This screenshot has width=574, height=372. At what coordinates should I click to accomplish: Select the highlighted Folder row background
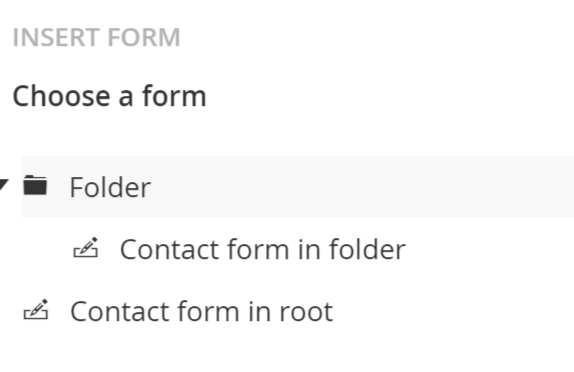click(298, 186)
